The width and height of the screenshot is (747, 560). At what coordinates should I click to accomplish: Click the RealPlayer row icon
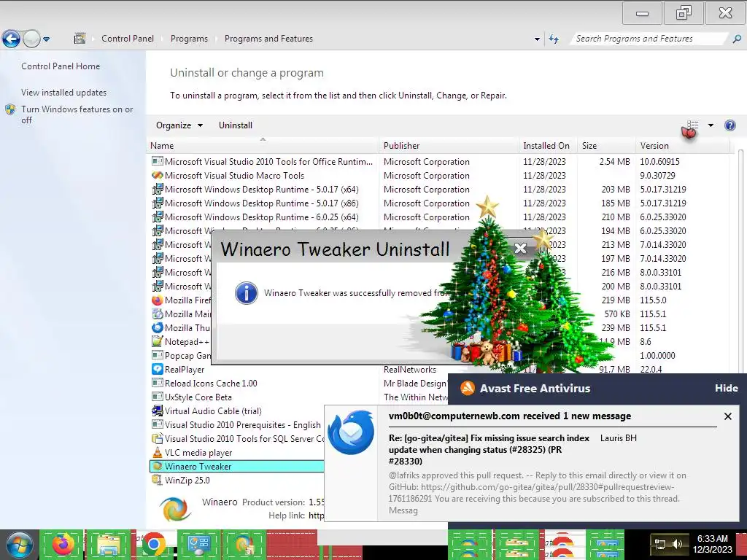click(x=158, y=370)
